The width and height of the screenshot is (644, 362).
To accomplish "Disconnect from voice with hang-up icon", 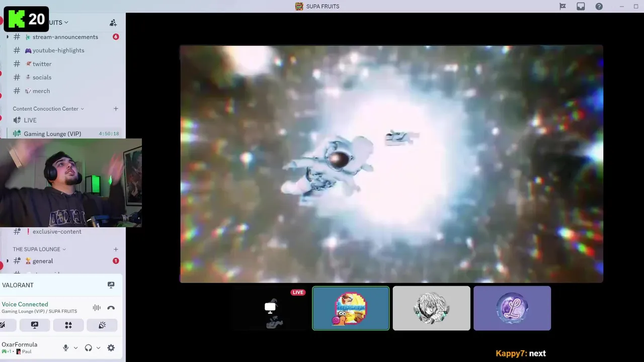I will (x=111, y=308).
